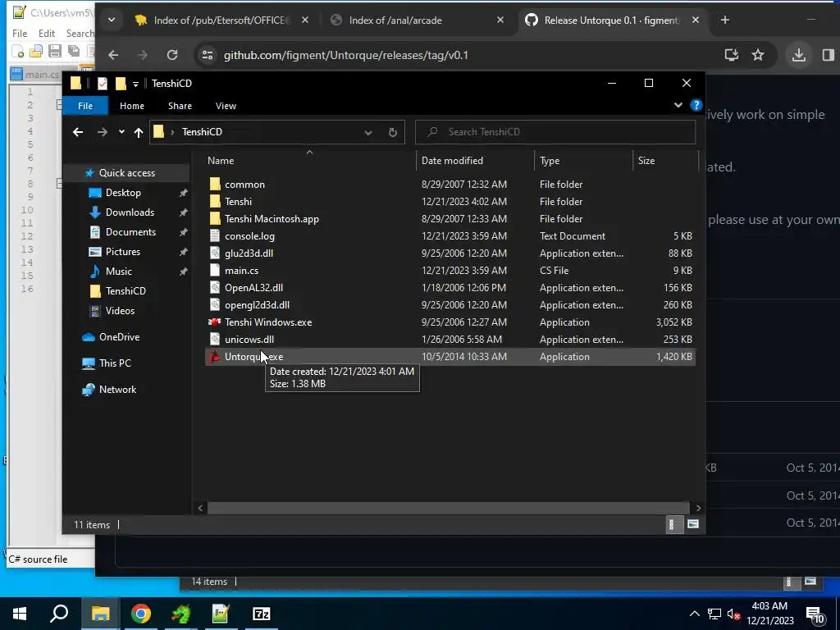Open 7-Zip from the taskbar
This screenshot has width=840, height=630.
(x=262, y=614)
